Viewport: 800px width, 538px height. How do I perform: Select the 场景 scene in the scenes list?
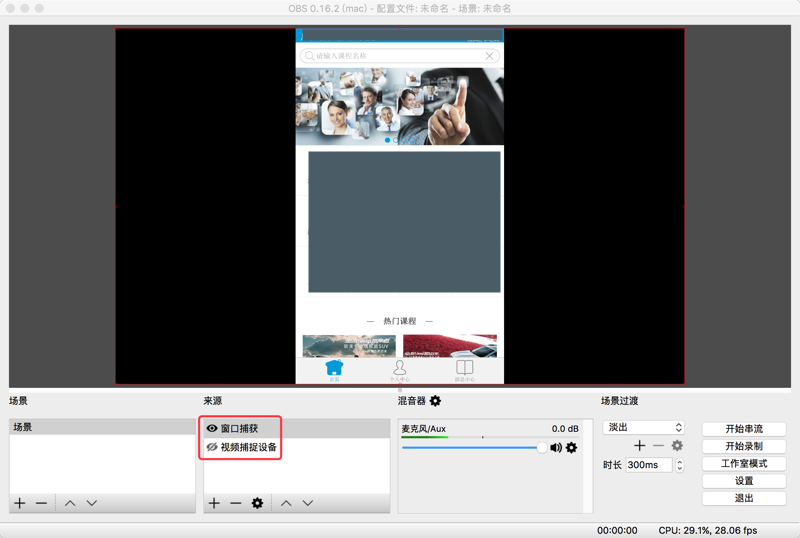coord(102,427)
